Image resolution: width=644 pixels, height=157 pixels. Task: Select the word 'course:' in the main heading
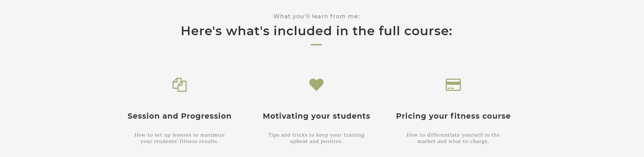pyautogui.click(x=428, y=31)
